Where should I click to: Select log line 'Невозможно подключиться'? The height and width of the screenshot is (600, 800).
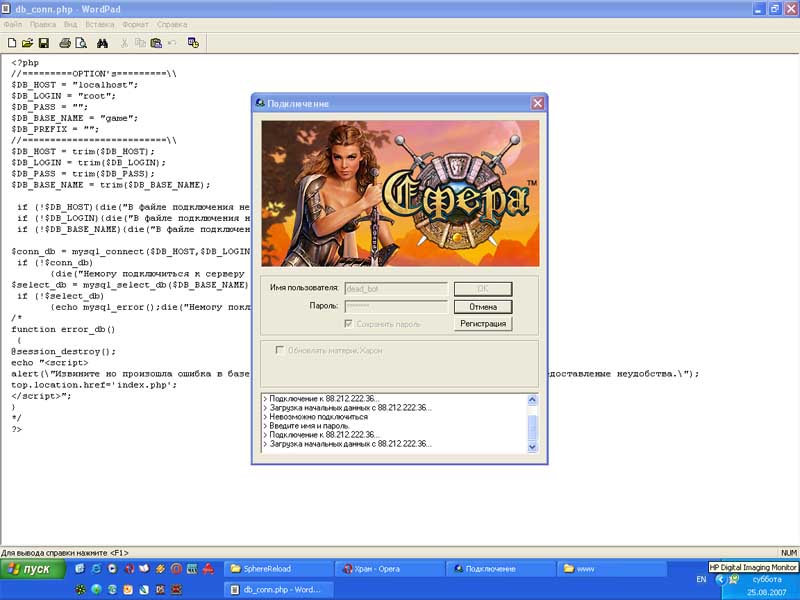[318, 417]
